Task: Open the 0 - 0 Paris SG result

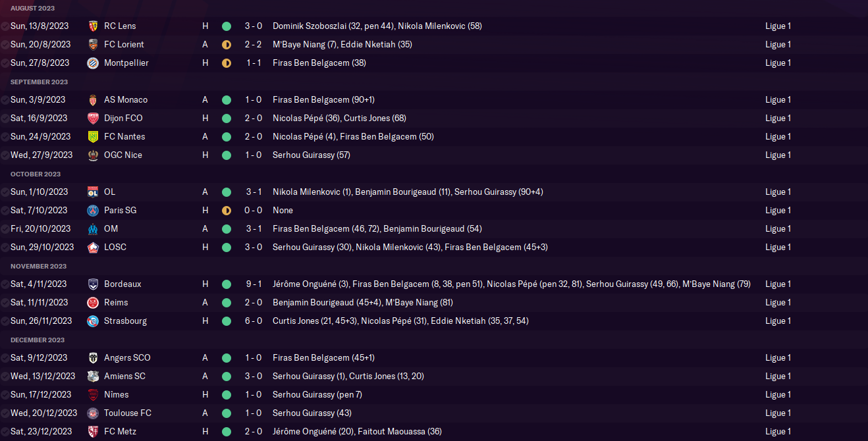Action: coord(254,211)
